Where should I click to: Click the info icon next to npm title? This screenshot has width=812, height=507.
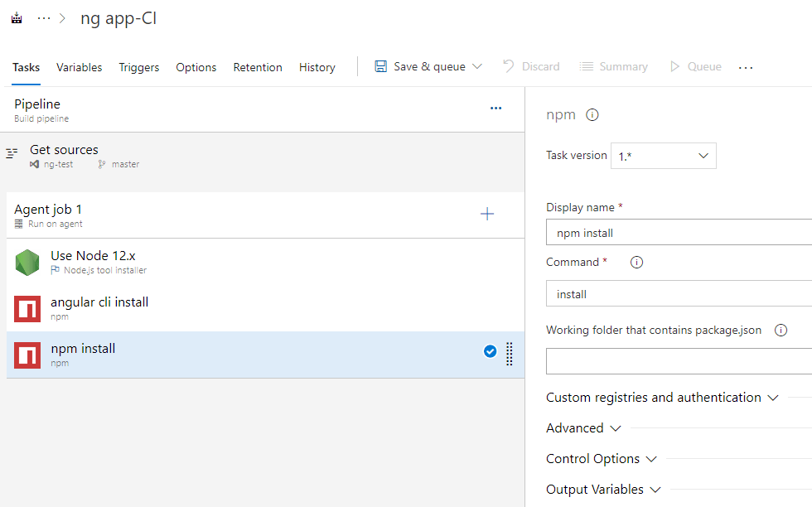click(x=592, y=115)
